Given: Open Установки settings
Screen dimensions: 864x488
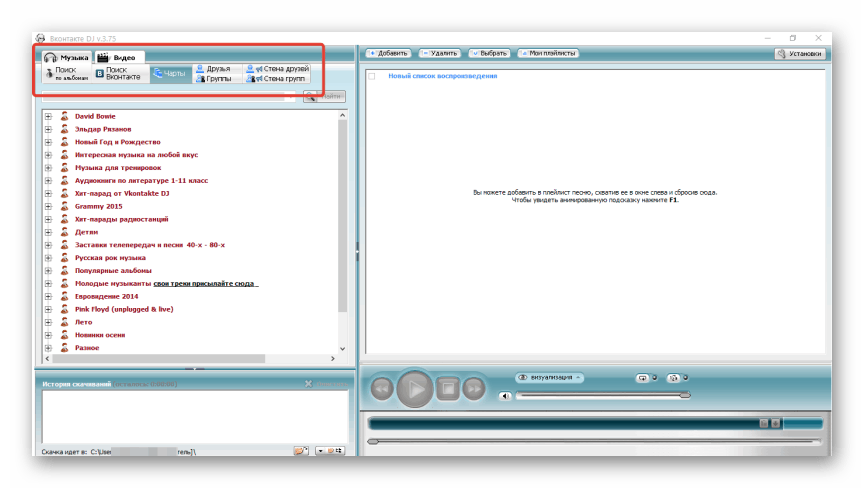Looking at the screenshot, I should [800, 53].
